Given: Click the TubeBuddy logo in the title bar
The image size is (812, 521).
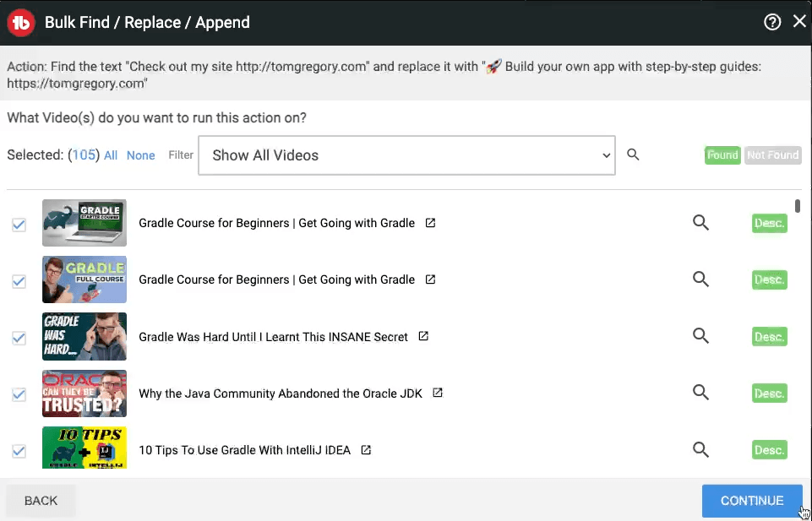Looking at the screenshot, I should point(20,23).
